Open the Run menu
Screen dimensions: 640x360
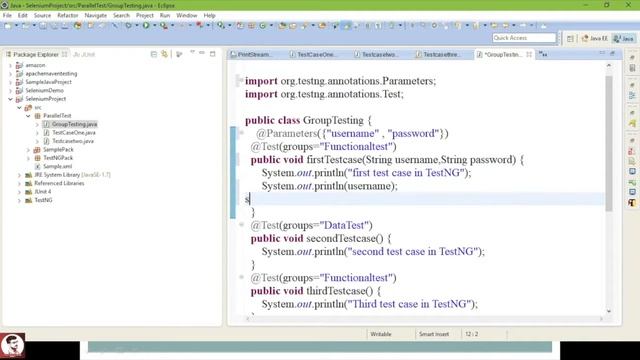click(x=165, y=16)
